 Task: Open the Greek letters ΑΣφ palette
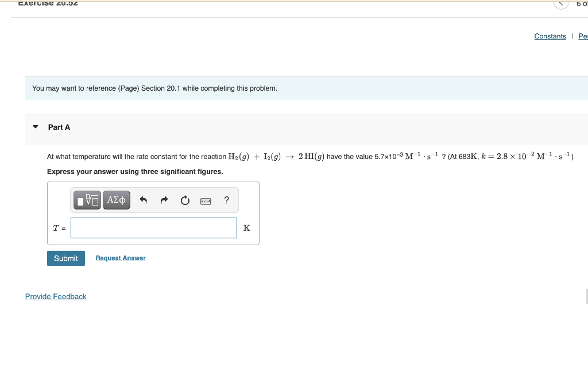[116, 200]
